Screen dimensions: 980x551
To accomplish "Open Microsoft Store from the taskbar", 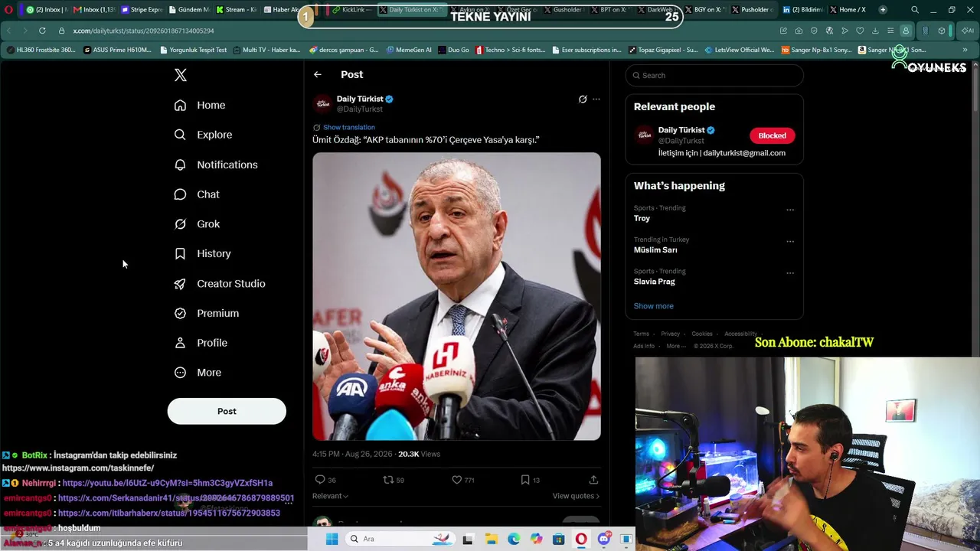I will (x=559, y=539).
